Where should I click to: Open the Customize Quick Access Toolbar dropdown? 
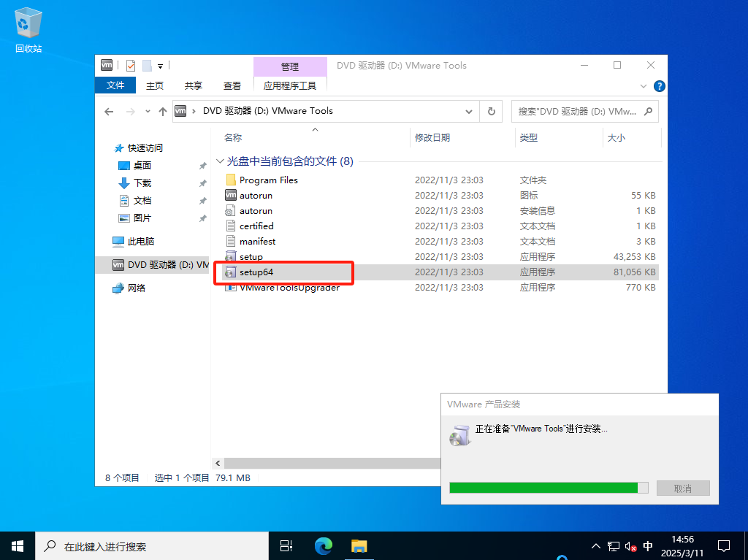[x=160, y=66]
